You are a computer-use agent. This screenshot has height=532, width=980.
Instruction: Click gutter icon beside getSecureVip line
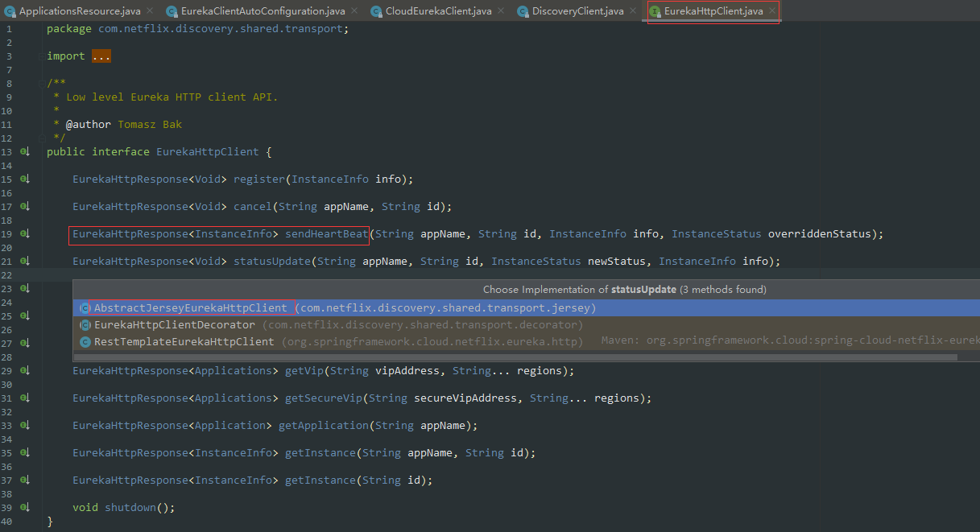click(x=25, y=398)
